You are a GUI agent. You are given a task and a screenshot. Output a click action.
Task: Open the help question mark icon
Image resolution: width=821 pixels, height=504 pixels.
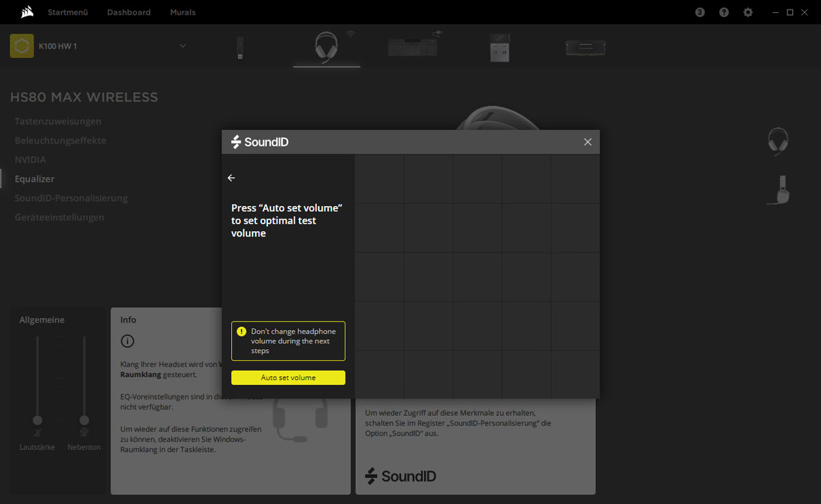coord(724,12)
